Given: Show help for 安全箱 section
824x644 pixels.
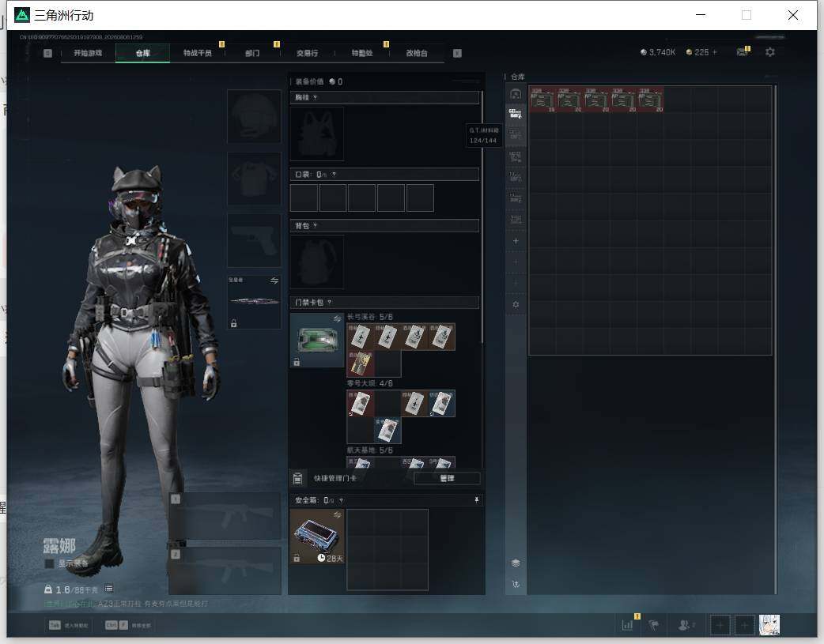Looking at the screenshot, I should coord(341,501).
